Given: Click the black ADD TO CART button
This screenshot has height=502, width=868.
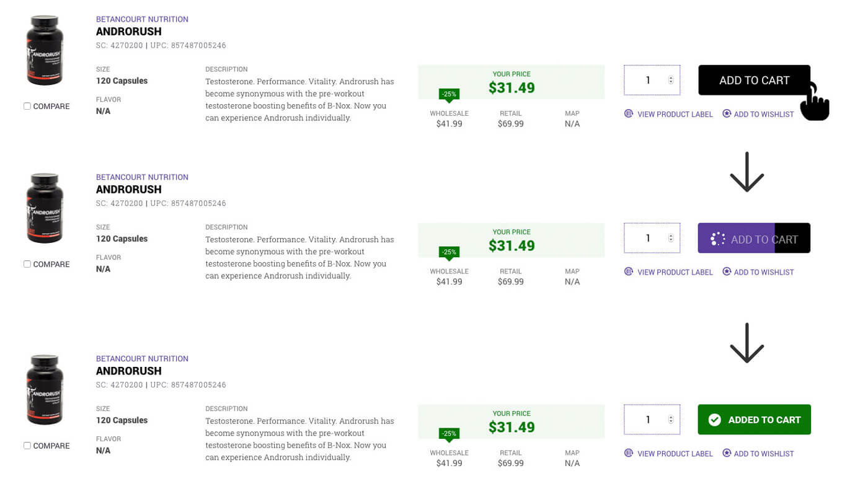Looking at the screenshot, I should 753,80.
